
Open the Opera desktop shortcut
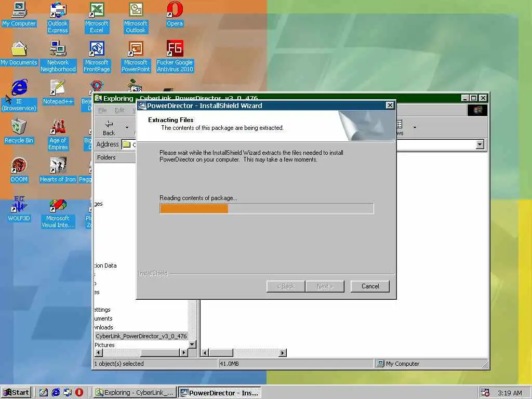point(175,14)
